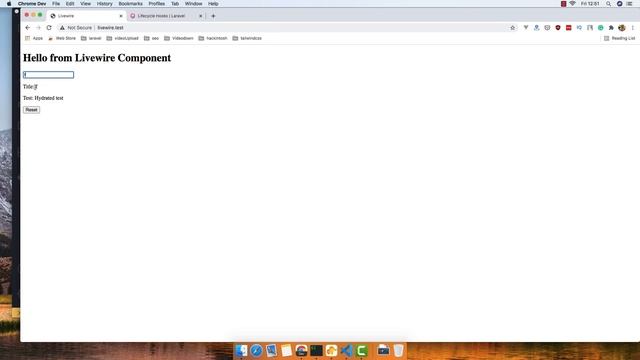The width and height of the screenshot is (640, 360).
Task: Open Spotlight search in menu bar
Action: click(609, 4)
